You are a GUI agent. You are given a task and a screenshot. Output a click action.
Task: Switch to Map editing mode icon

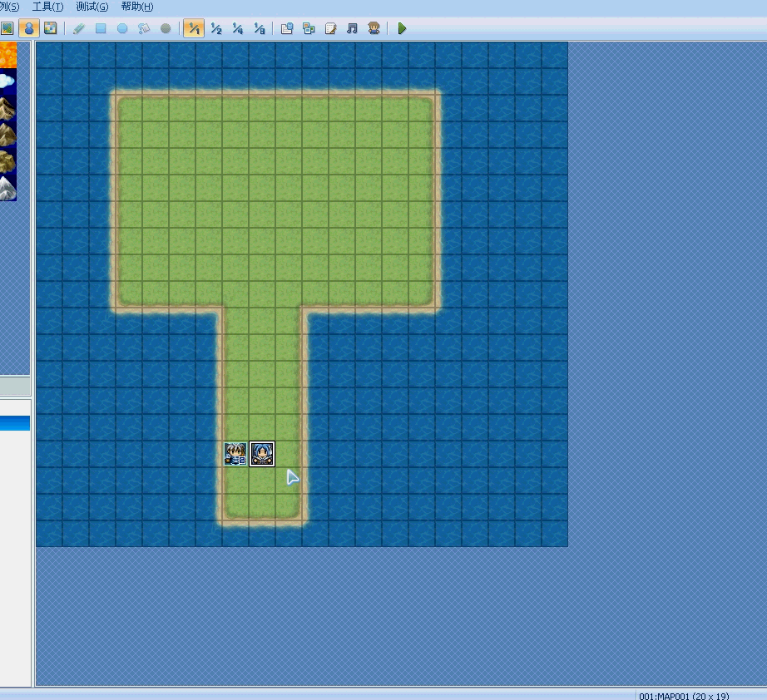point(7,28)
